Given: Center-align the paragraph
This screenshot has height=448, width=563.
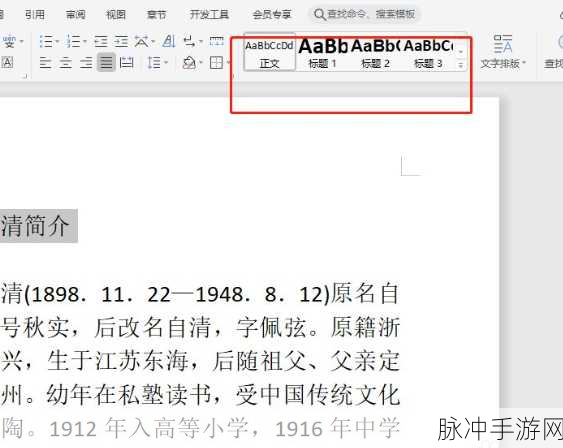Looking at the screenshot, I should pyautogui.click(x=65, y=63).
